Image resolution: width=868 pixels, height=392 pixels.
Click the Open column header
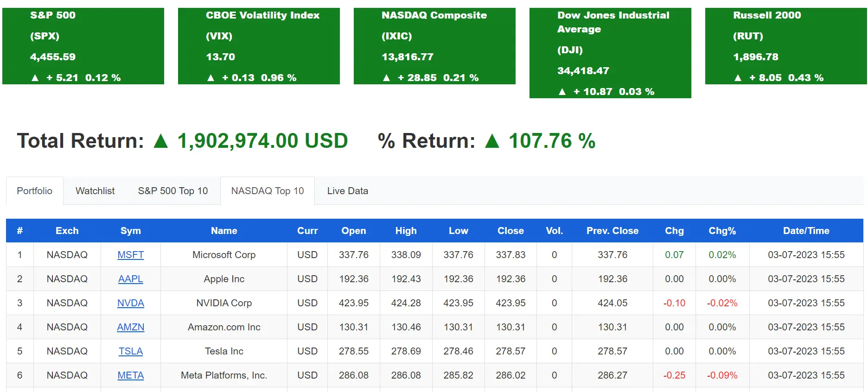(x=354, y=231)
